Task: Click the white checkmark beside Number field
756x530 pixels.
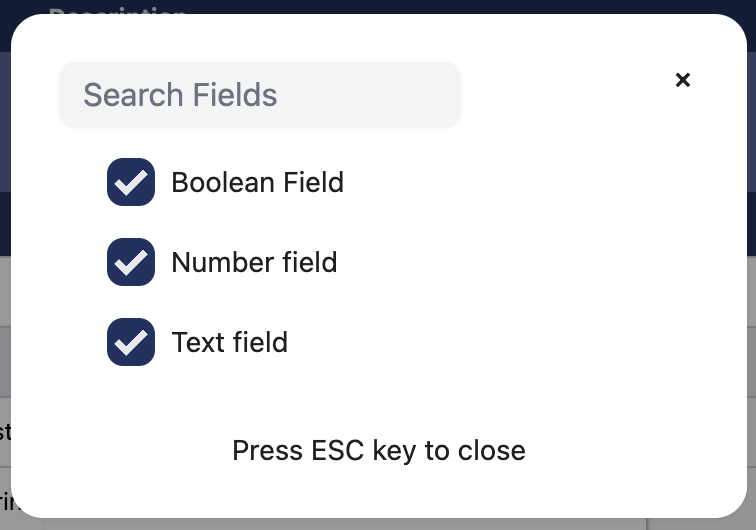Action: pos(131,262)
